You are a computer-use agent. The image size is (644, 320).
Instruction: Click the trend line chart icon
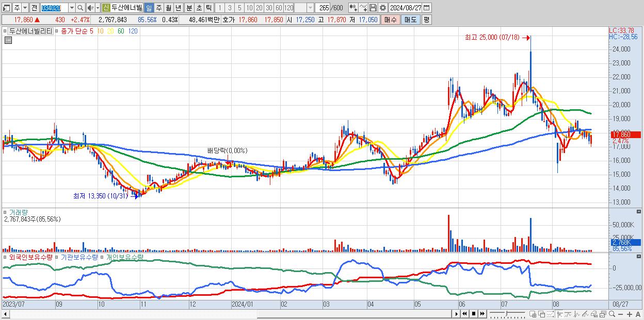point(568,314)
